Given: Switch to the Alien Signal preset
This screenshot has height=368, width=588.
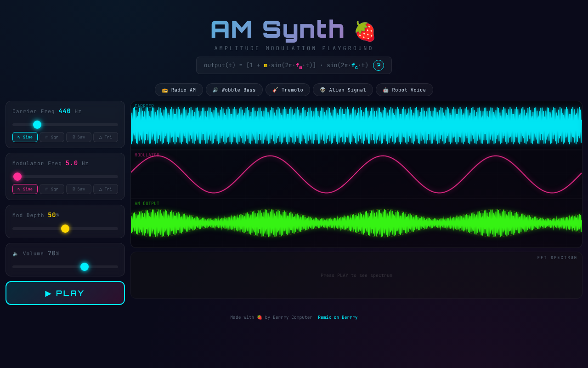Looking at the screenshot, I should pyautogui.click(x=343, y=90).
